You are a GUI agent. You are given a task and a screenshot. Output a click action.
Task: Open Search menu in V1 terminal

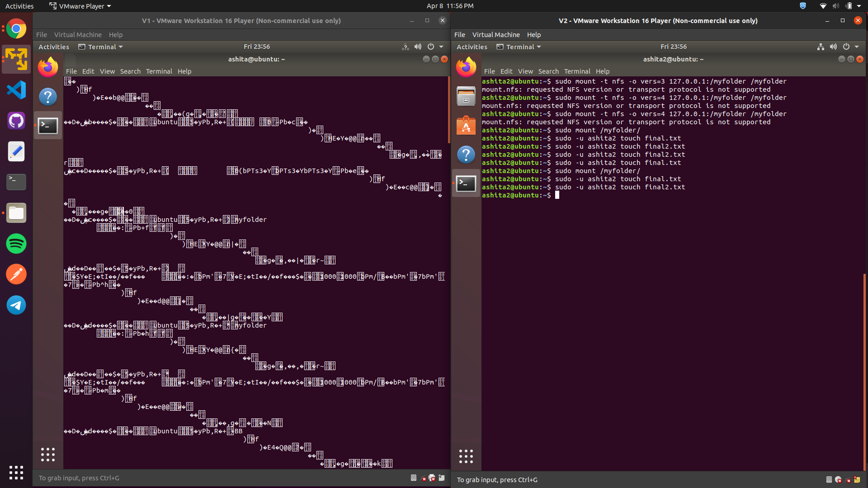(x=130, y=71)
